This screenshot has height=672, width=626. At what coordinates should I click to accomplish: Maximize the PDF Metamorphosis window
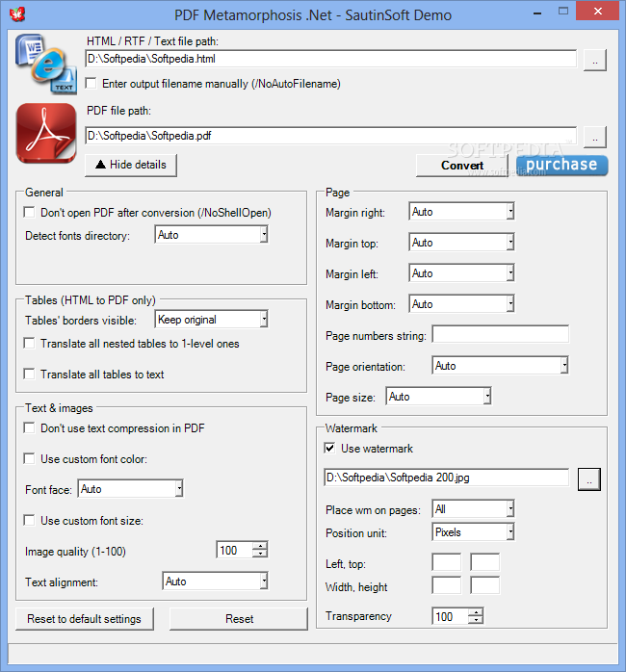click(563, 12)
